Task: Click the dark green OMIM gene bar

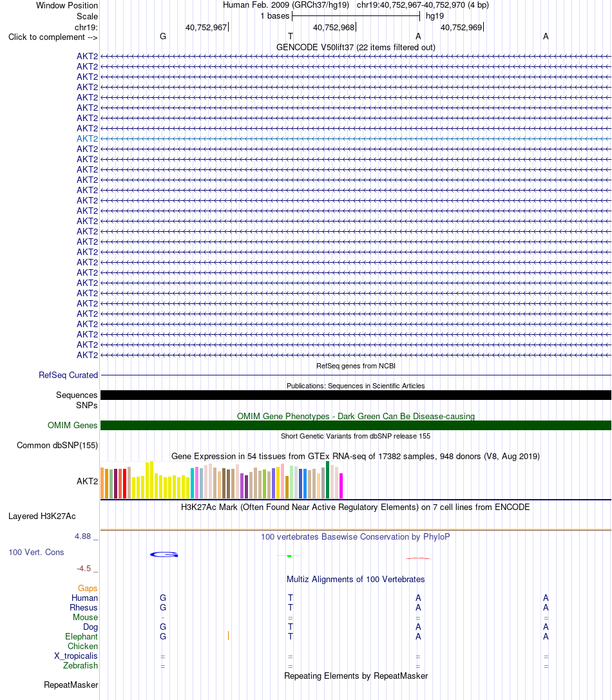Action: (x=356, y=426)
